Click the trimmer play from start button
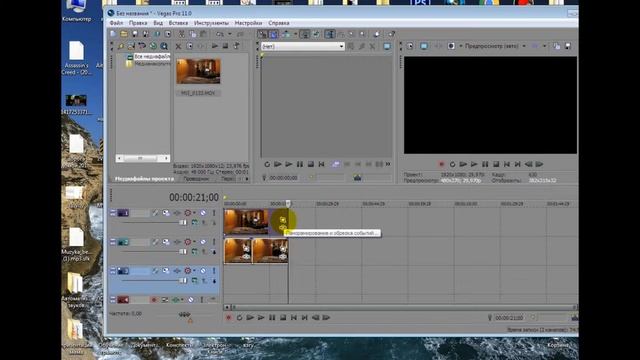This screenshot has width=640, height=360. click(x=278, y=164)
